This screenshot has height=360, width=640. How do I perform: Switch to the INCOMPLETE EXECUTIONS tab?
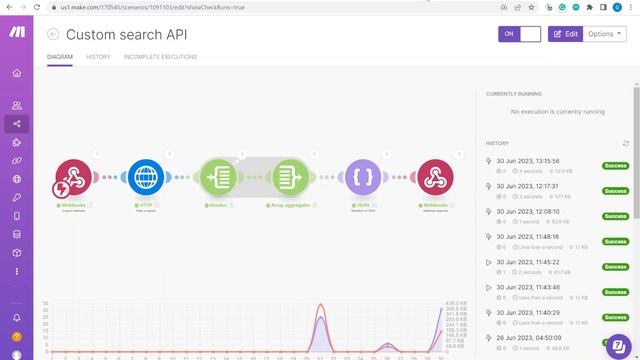(x=160, y=57)
